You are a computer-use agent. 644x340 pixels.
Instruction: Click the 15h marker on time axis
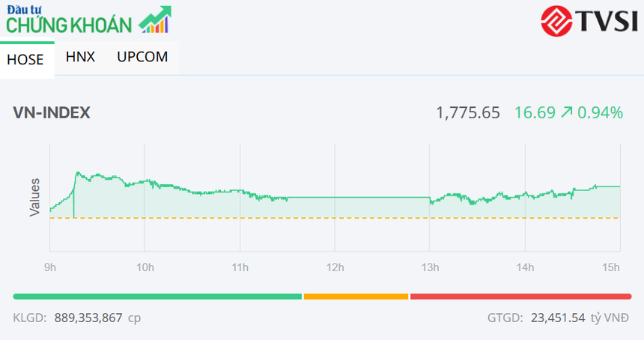(x=612, y=268)
